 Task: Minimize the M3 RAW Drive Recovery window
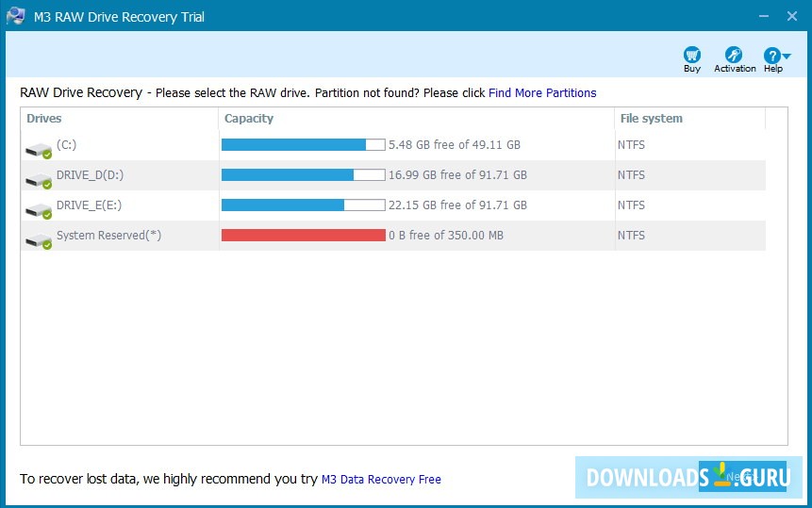[x=763, y=16]
